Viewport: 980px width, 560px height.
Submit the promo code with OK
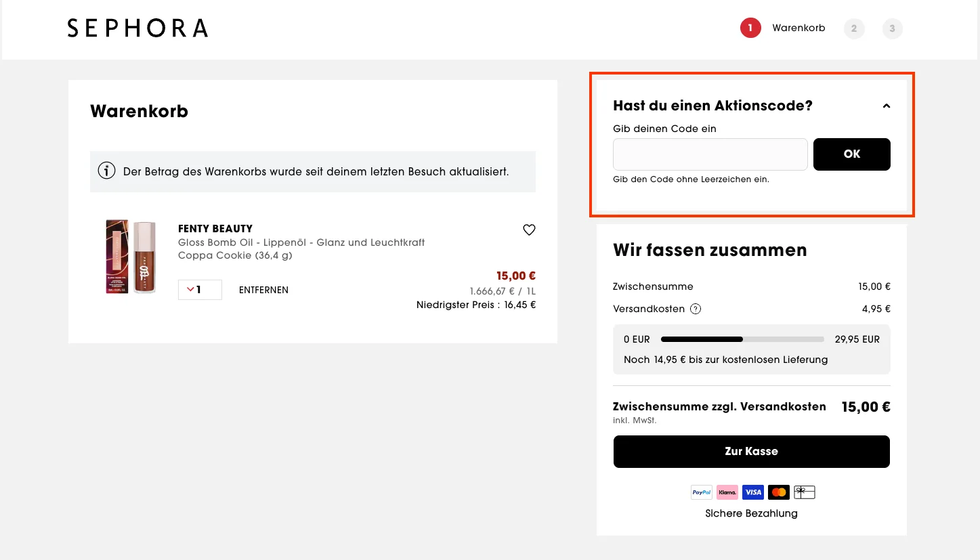852,154
